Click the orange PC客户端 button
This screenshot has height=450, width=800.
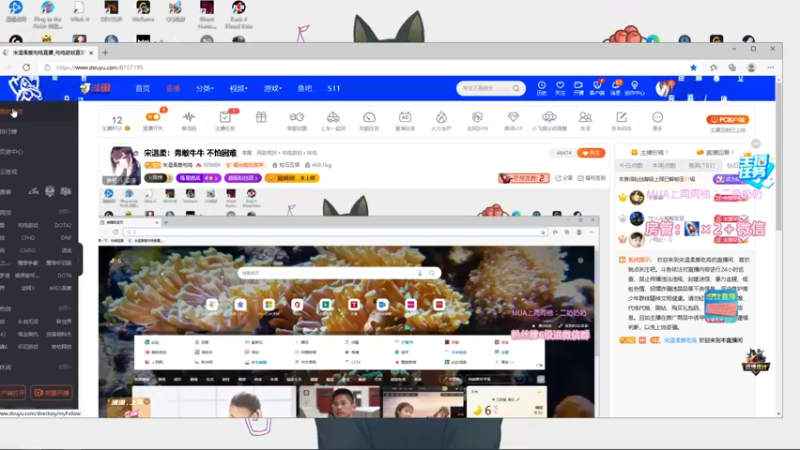[x=727, y=120]
